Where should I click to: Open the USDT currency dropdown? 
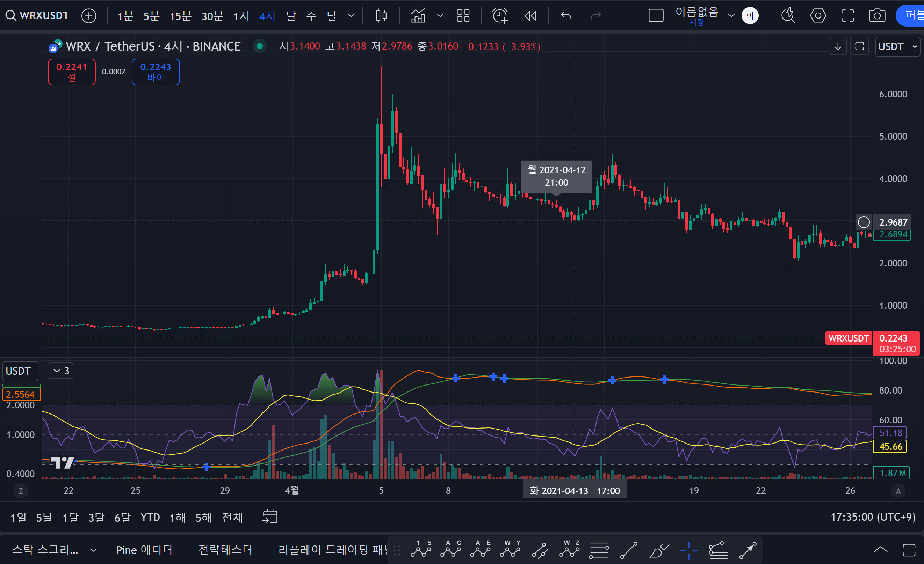click(x=897, y=47)
